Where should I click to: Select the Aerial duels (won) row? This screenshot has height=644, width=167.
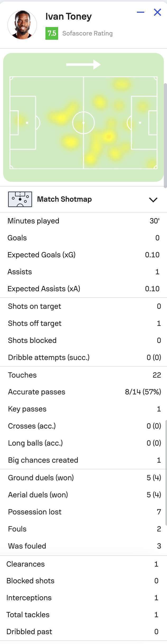[x=83, y=495]
